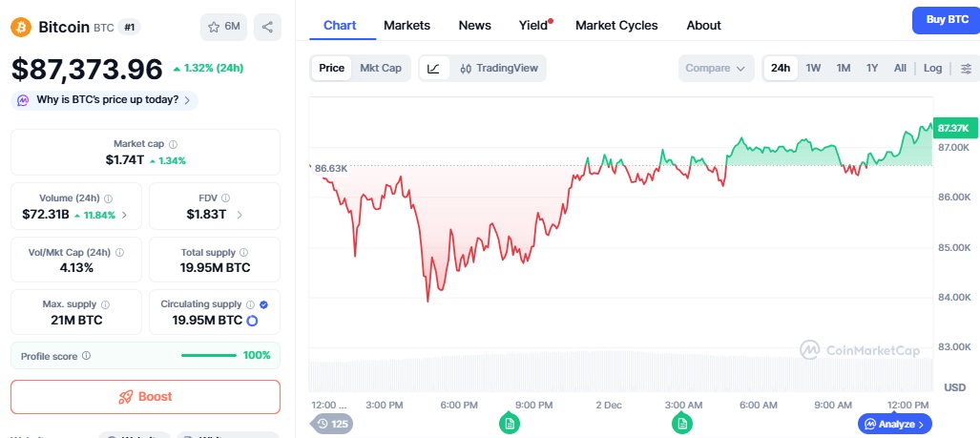Select the 1W time range
The image size is (980, 438).
[813, 68]
